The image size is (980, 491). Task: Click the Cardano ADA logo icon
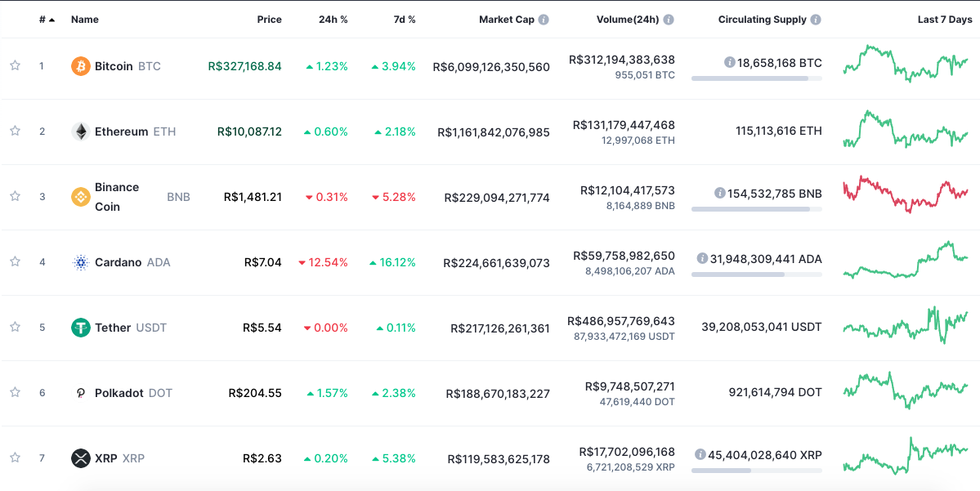(x=79, y=262)
